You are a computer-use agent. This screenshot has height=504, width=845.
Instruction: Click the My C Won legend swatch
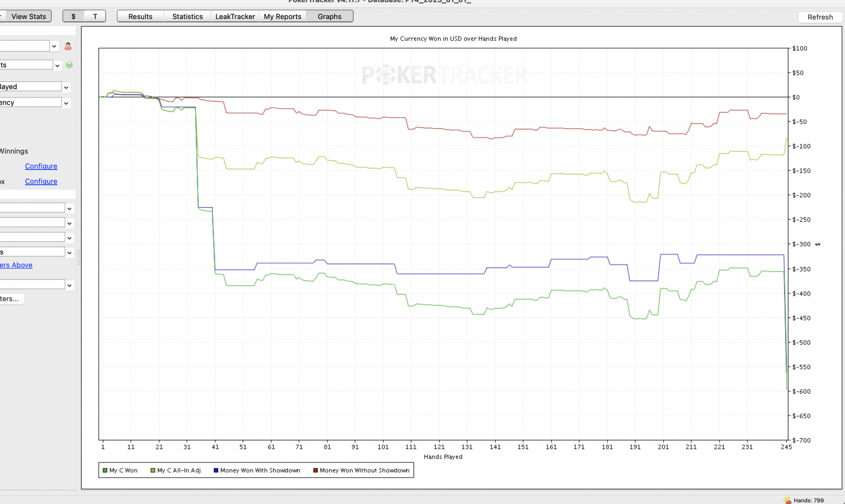pyautogui.click(x=105, y=470)
